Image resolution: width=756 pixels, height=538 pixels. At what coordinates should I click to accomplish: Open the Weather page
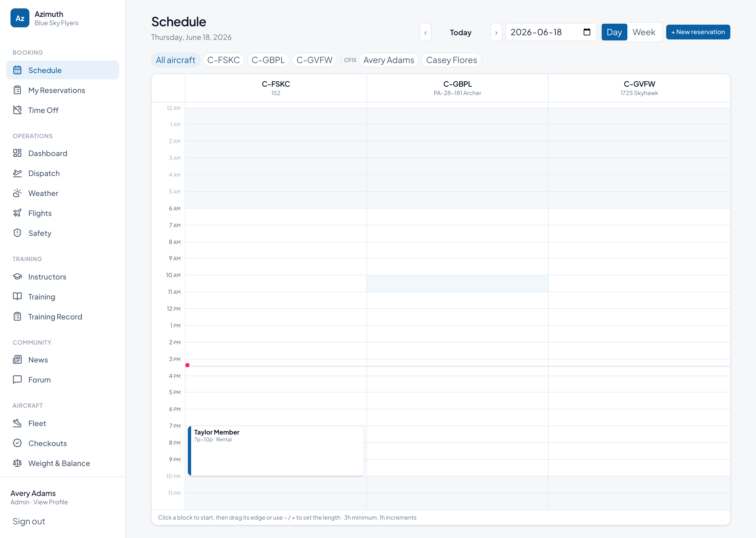pos(62,193)
